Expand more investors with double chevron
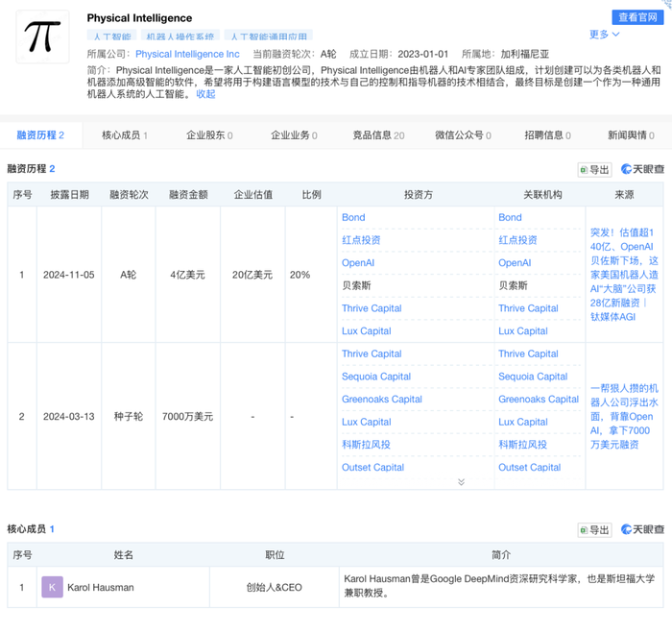Viewport: 672px width, 633px height. click(461, 482)
